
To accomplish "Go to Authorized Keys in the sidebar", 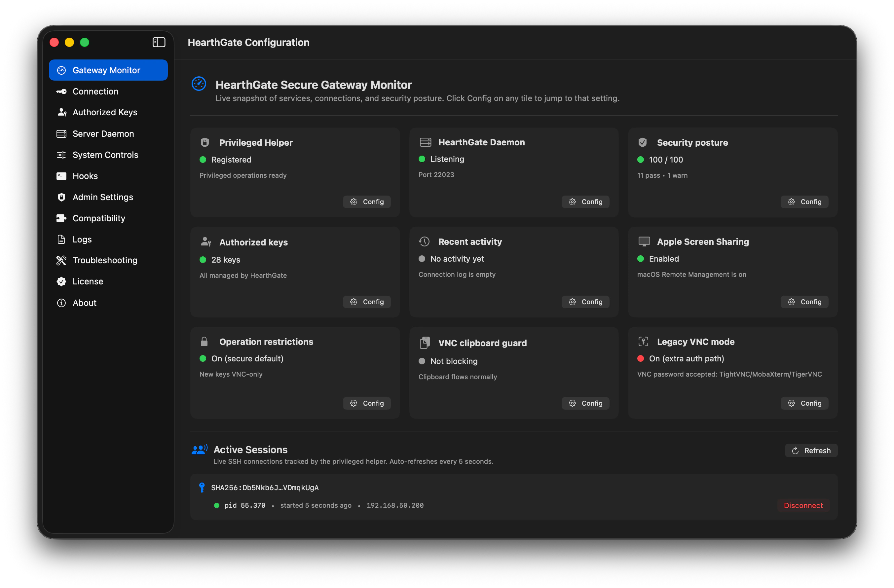I will pyautogui.click(x=108, y=112).
